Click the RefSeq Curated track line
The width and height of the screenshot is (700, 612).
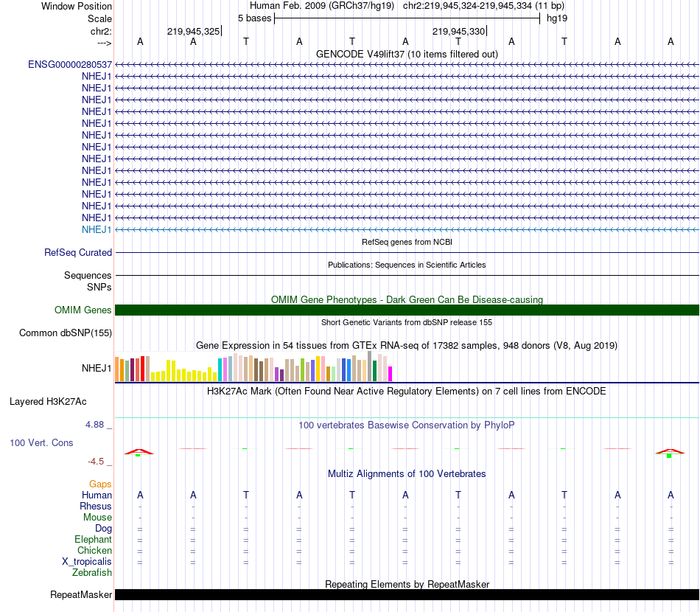coord(407,253)
